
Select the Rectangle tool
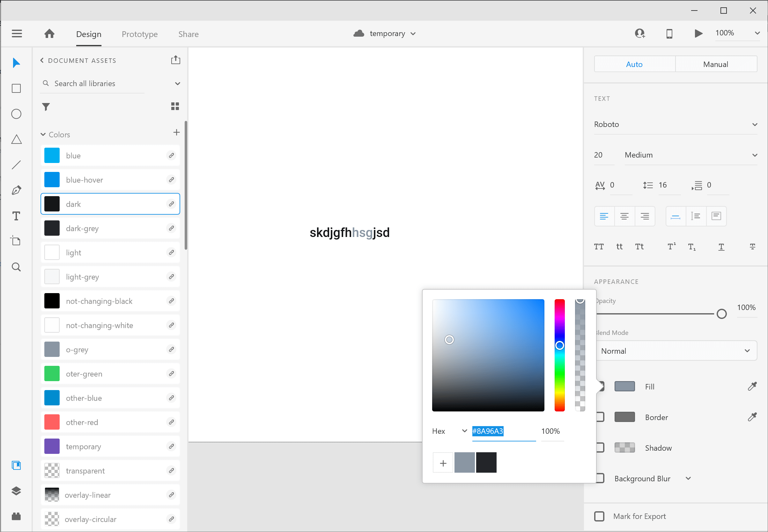point(16,88)
